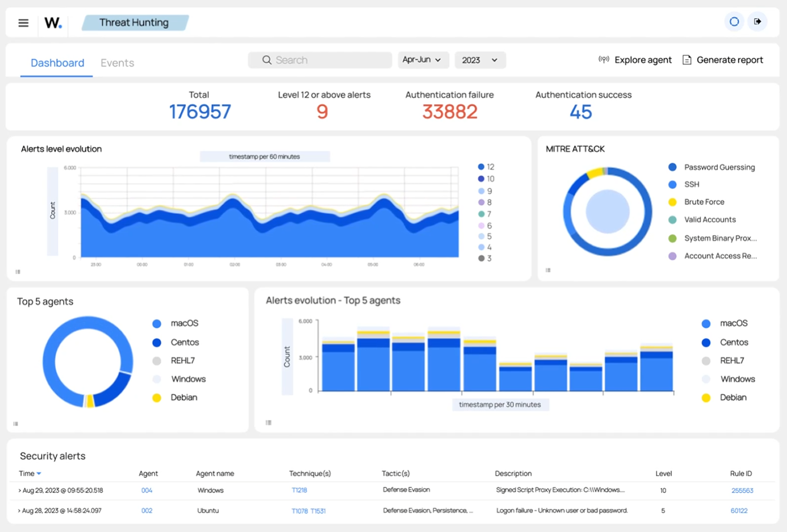Click the T1218 technique link
The width and height of the screenshot is (787, 532).
pos(300,490)
